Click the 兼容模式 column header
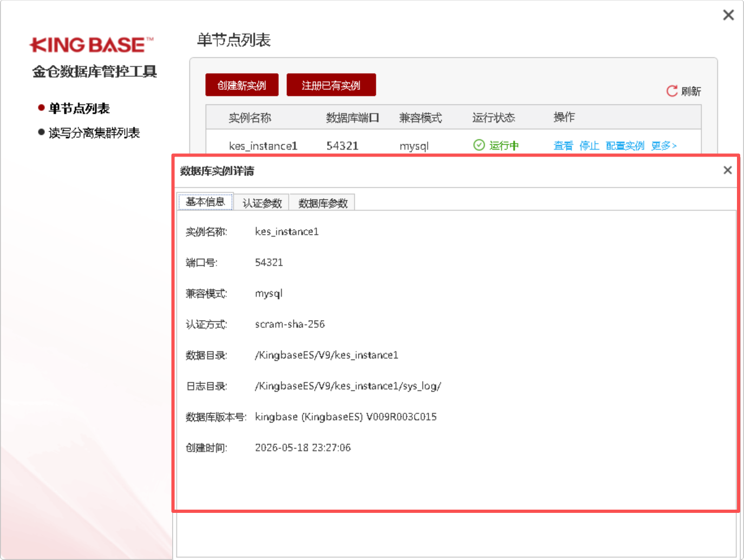Screen dimensions: 744x560 [420, 118]
